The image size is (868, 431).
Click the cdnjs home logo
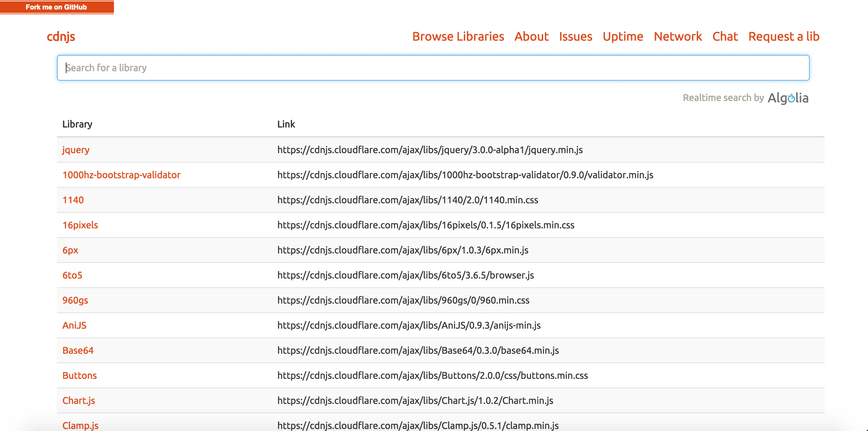[x=61, y=37]
